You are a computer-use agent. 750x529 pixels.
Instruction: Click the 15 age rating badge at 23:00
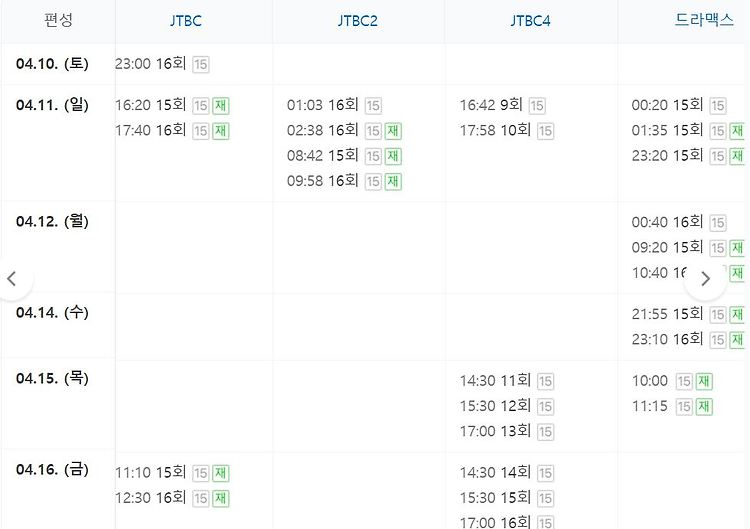pos(201,64)
